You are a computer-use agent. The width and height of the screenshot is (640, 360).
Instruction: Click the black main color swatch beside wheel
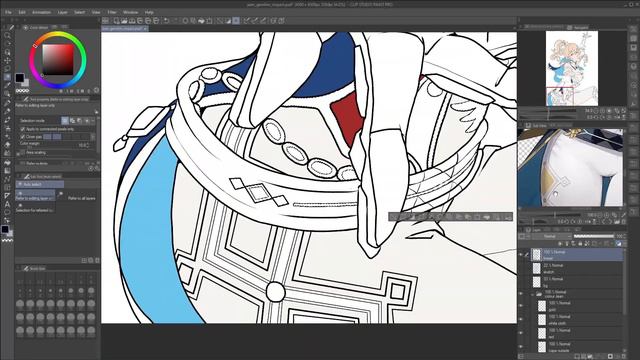point(19,77)
